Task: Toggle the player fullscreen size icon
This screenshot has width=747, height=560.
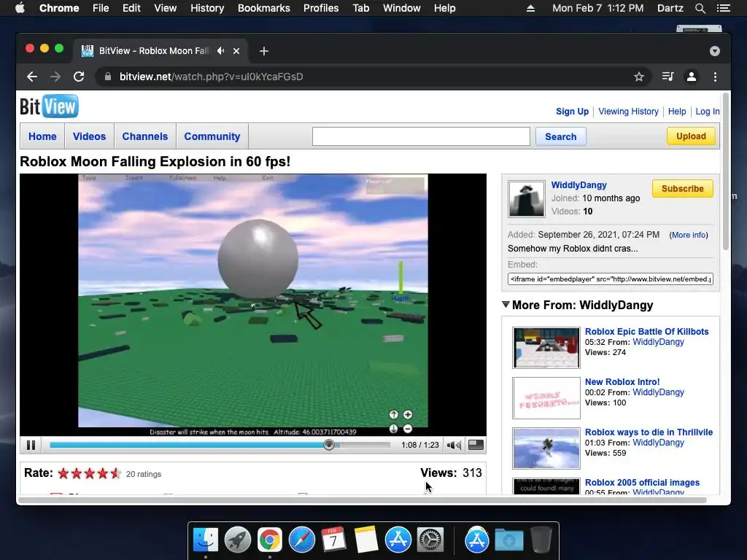Action: (x=476, y=445)
